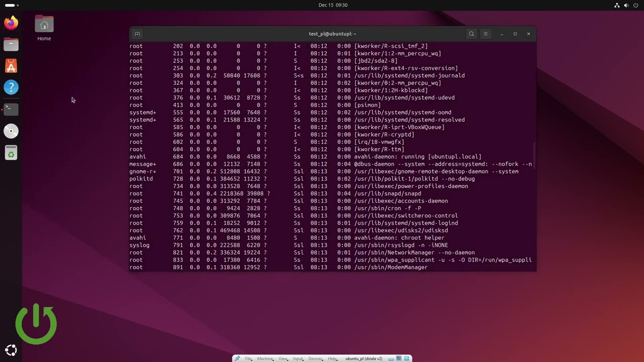644x362 pixels.
Task: Open terminal search with the magnifier icon
Action: click(471, 34)
